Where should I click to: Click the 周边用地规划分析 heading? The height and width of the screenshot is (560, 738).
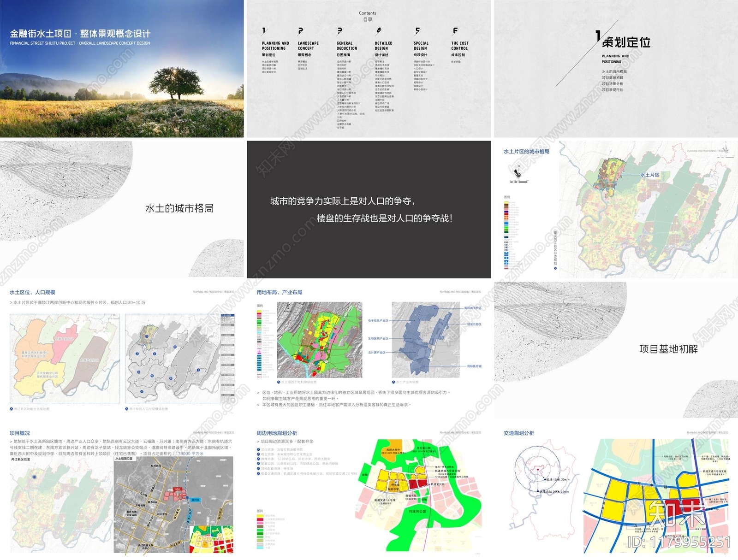(277, 433)
